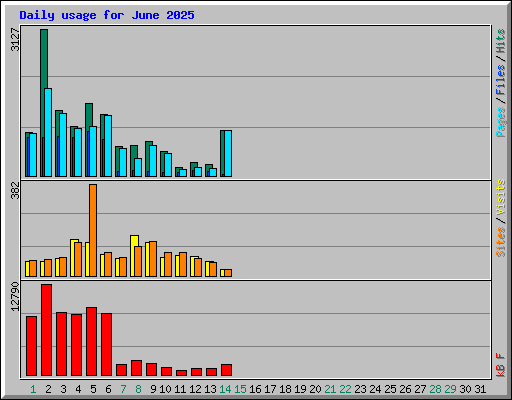Click the small red KB bar for day 11
The height and width of the screenshot is (400, 512).
point(181,373)
